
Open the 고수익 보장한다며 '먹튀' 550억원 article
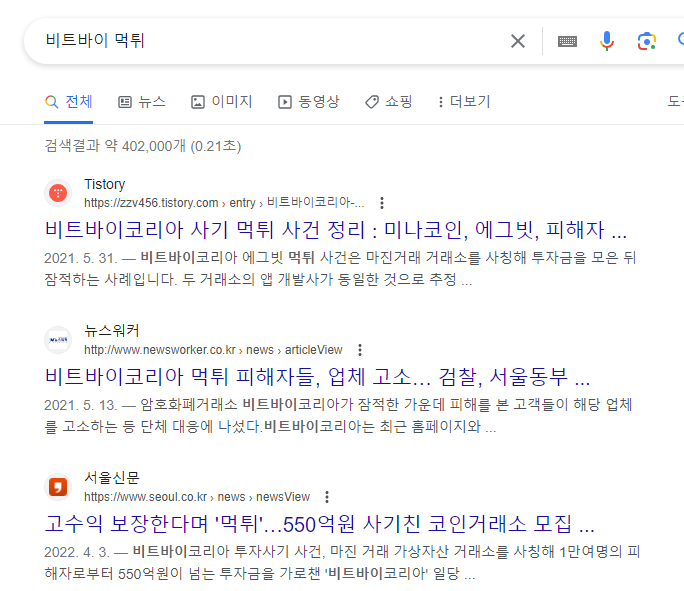point(319,524)
